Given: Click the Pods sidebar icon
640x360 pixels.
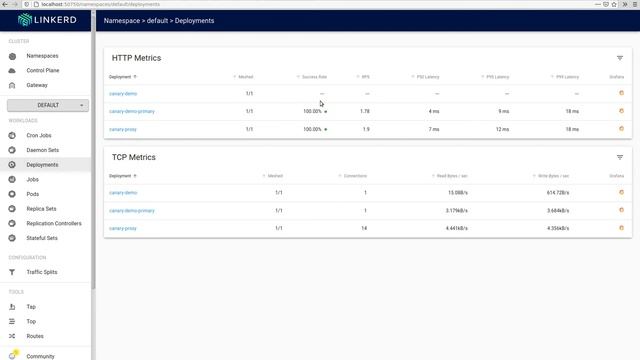Looking at the screenshot, I should pos(12,194).
